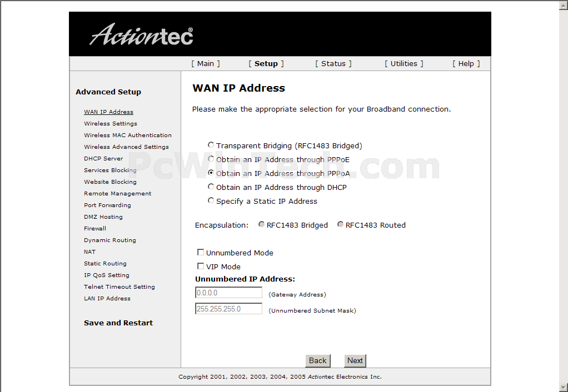Select Obtain IP through PPPoE
Viewport: 568px width, 392px height.
tap(211, 159)
